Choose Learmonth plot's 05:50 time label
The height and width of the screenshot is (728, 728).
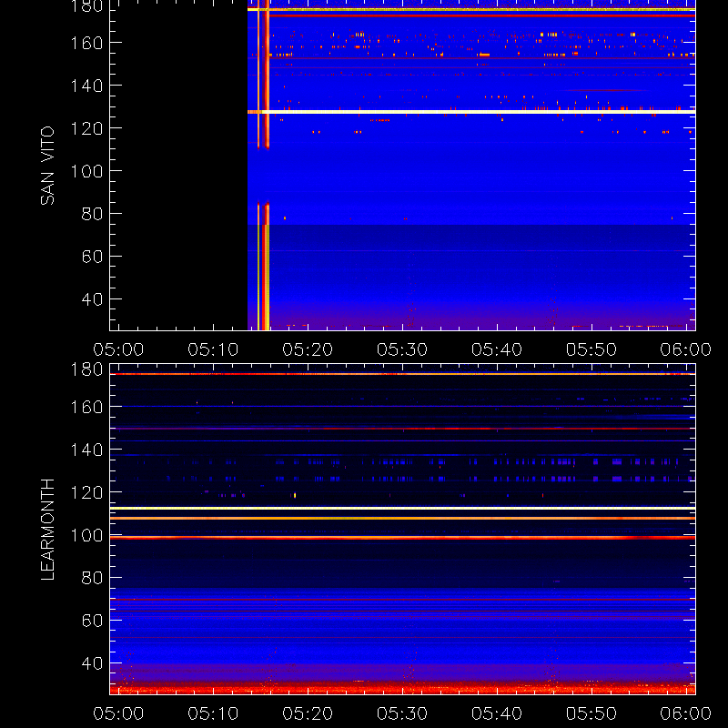coord(591,713)
